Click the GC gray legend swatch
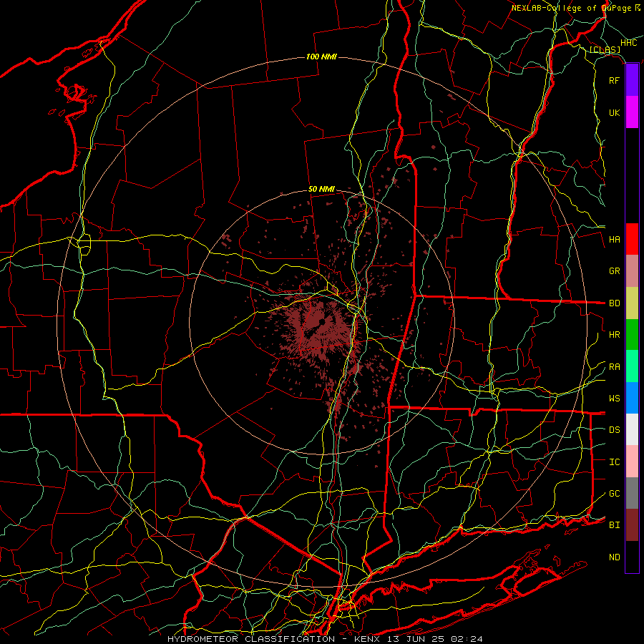 632,493
